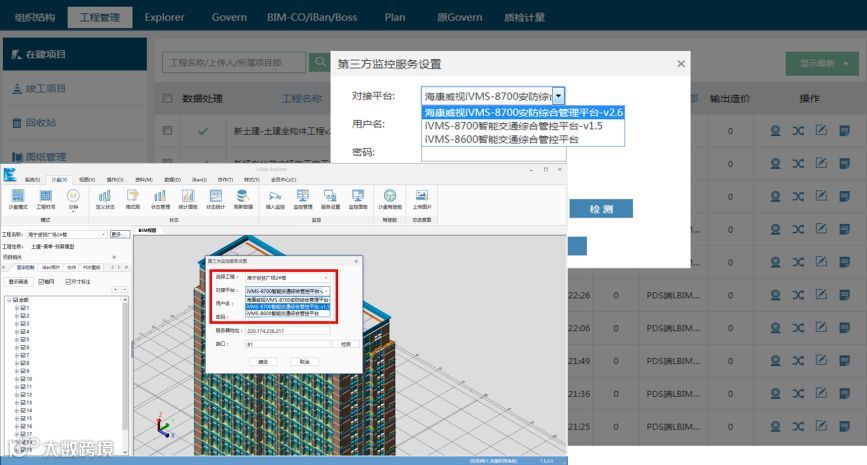Screen dimensions: 867x465
Task: Toggle the 尺寸标注 checkbox
Action: pos(68,281)
